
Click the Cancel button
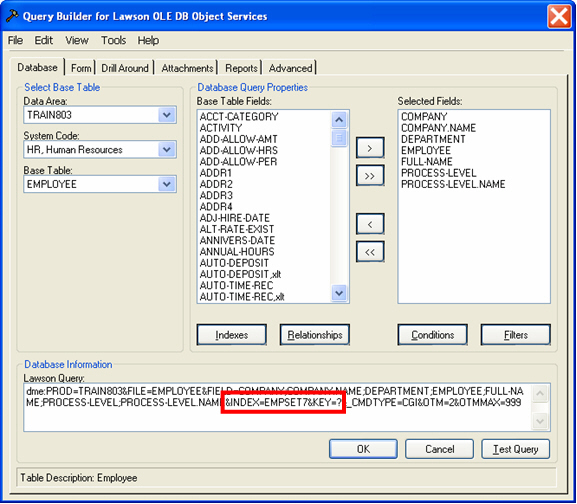pyautogui.click(x=439, y=449)
